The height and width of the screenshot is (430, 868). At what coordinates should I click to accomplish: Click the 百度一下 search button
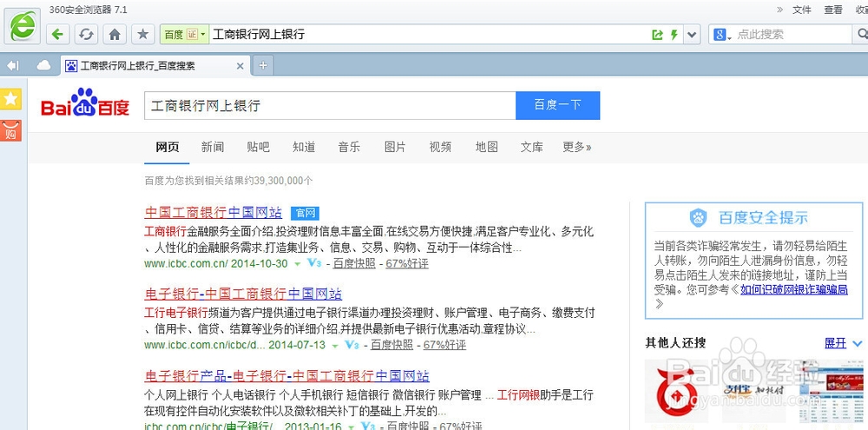click(557, 105)
